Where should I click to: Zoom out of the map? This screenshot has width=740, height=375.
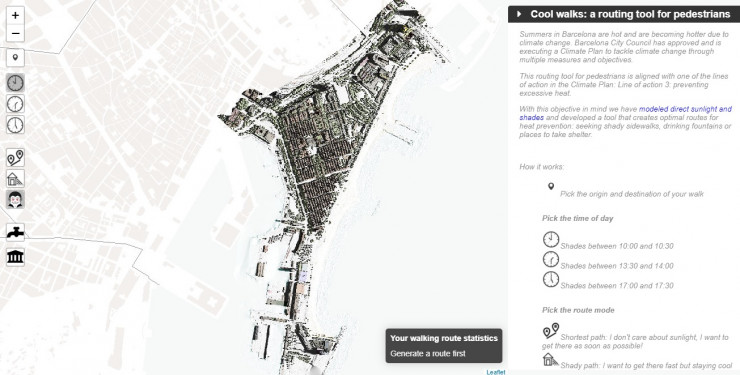[15, 33]
